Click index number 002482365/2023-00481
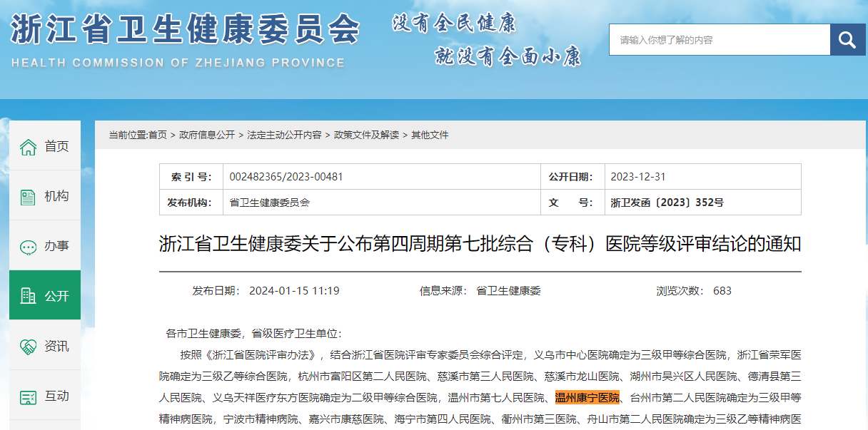The image size is (868, 430). click(286, 177)
